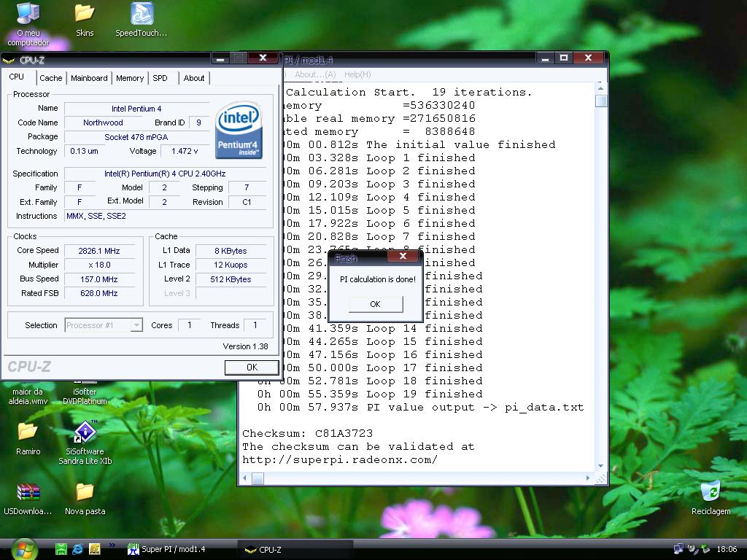
Task: Click the Windows Start orb
Action: point(25,549)
